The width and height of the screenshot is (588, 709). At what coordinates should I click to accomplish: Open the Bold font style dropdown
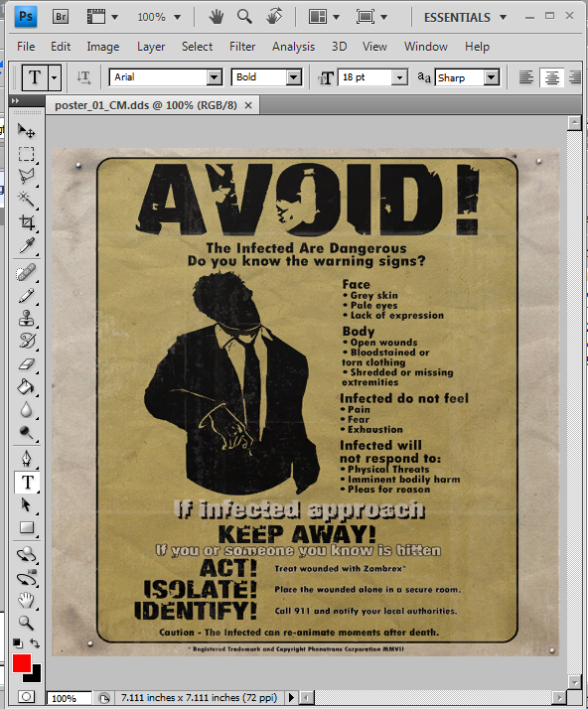[x=294, y=77]
